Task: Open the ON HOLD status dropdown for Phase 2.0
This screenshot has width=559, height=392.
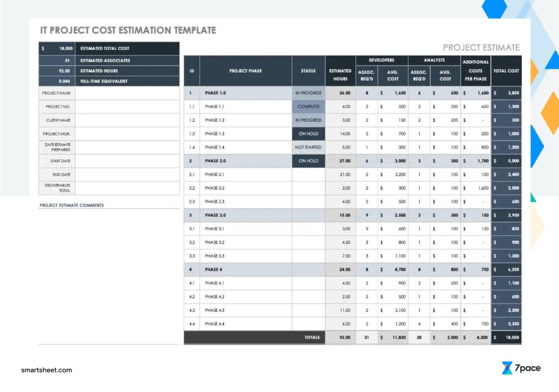Action: point(308,161)
